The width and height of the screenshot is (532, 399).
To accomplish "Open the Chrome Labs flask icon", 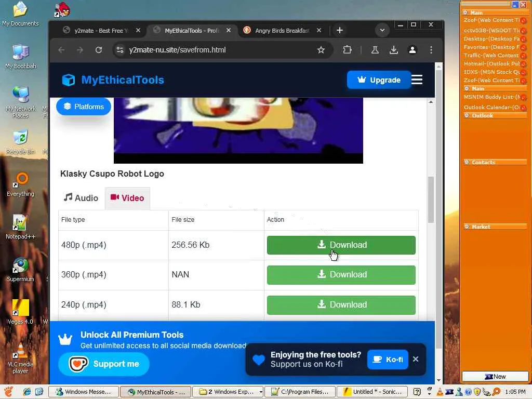I will 375,50.
